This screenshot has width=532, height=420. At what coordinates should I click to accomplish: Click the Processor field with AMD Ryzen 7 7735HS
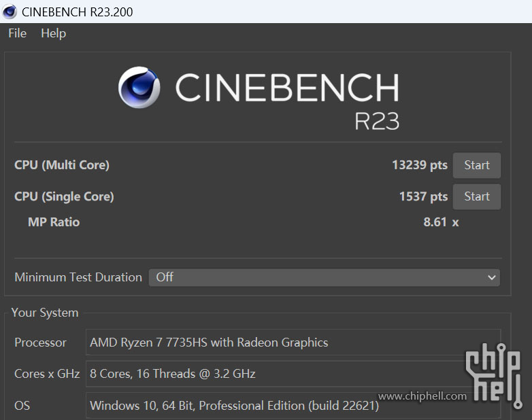(x=293, y=342)
